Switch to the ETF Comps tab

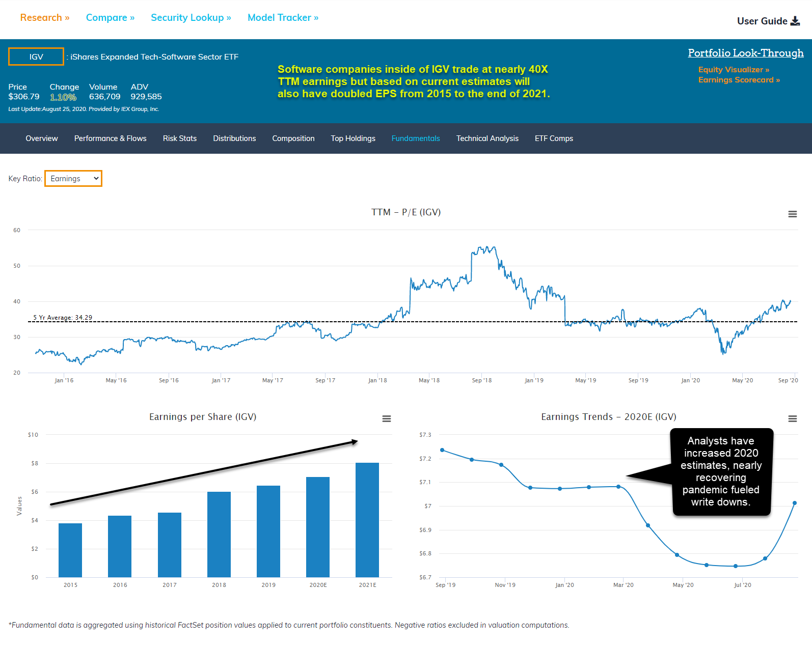point(554,138)
